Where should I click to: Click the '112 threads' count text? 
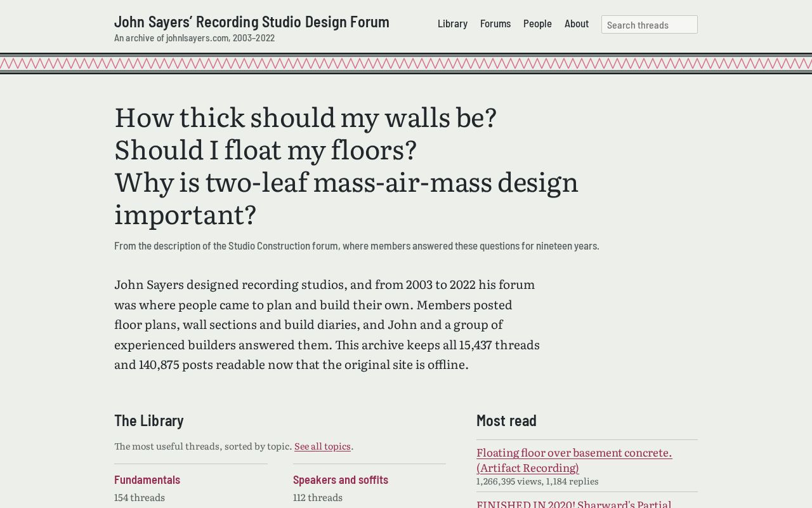318,497
